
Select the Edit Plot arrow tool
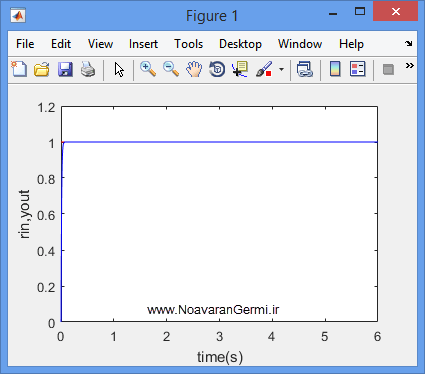pyautogui.click(x=119, y=70)
